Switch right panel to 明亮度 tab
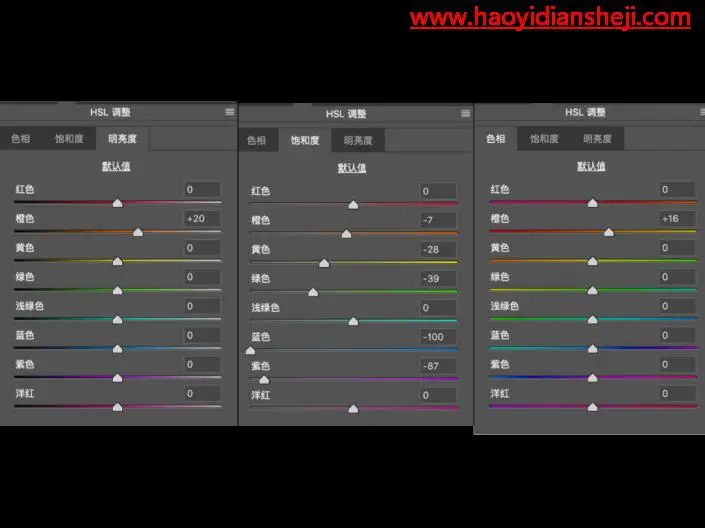The height and width of the screenshot is (528, 705). coord(598,139)
